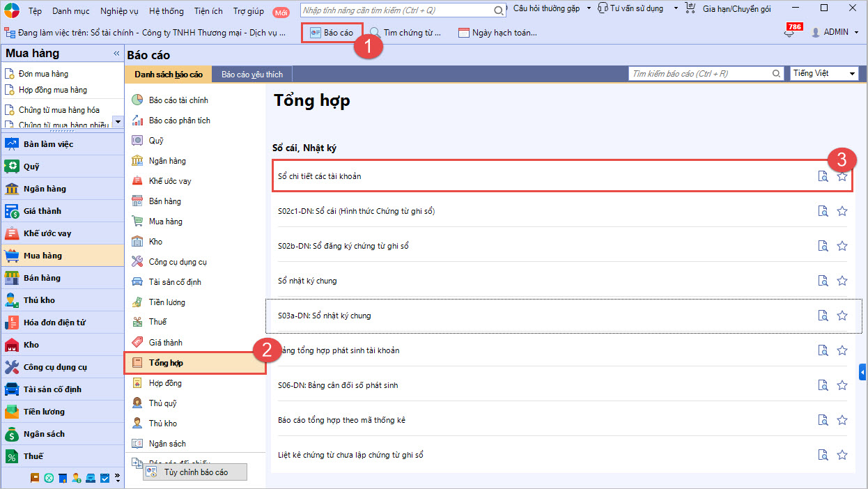This screenshot has width=868, height=489.
Task: Focus the global feature search field
Action: point(397,10)
